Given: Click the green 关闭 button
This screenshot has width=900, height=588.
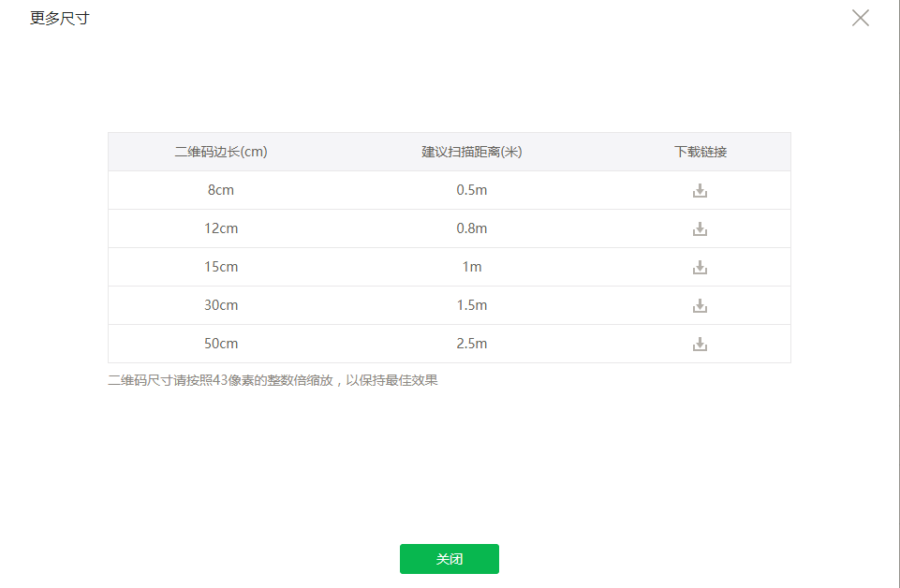Looking at the screenshot, I should (x=450, y=559).
